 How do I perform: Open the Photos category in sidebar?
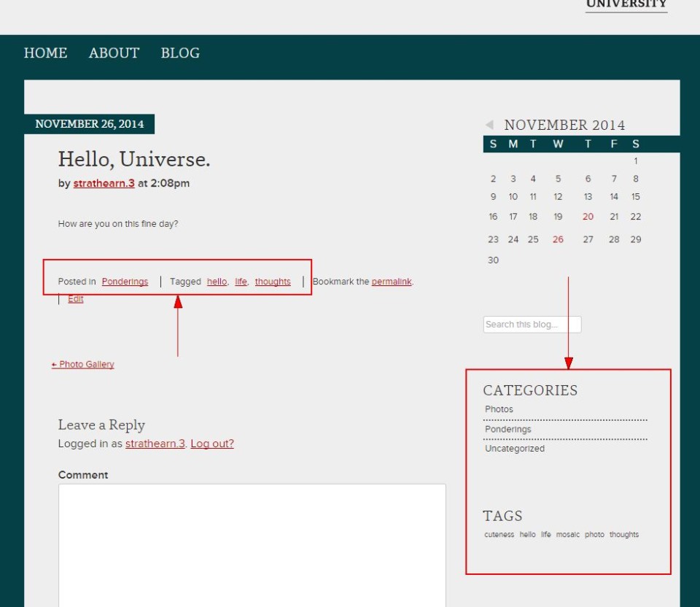point(499,409)
